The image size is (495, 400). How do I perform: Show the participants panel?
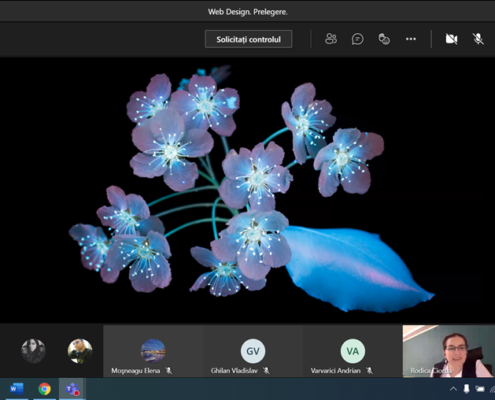coord(331,39)
